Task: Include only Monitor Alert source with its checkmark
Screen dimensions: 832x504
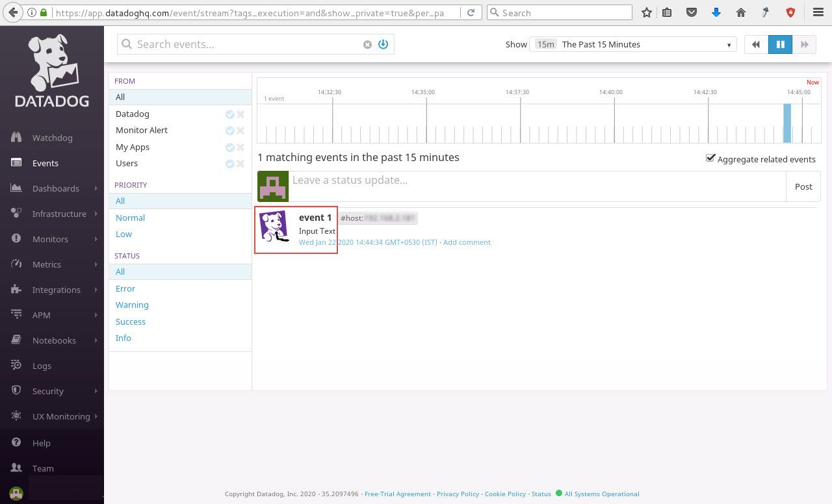Action: click(x=229, y=131)
